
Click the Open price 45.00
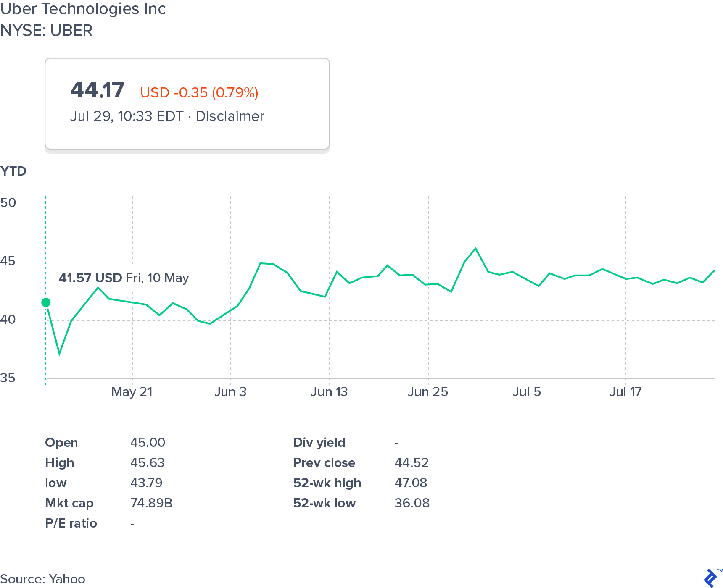148,443
